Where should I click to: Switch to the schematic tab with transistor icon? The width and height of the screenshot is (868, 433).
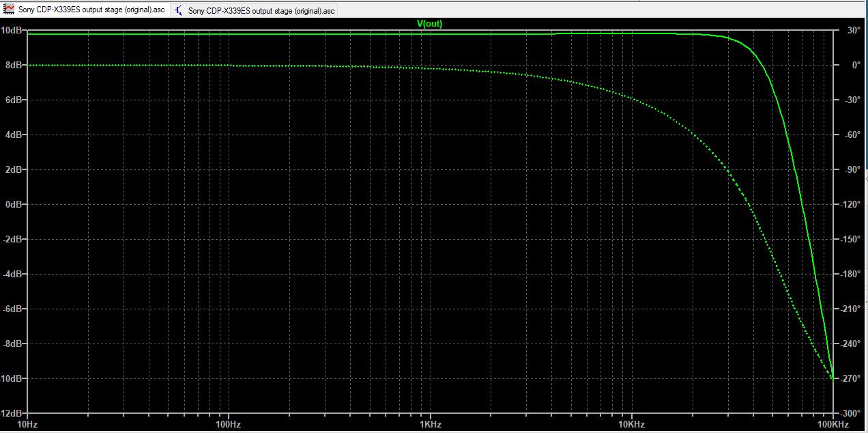[255, 10]
